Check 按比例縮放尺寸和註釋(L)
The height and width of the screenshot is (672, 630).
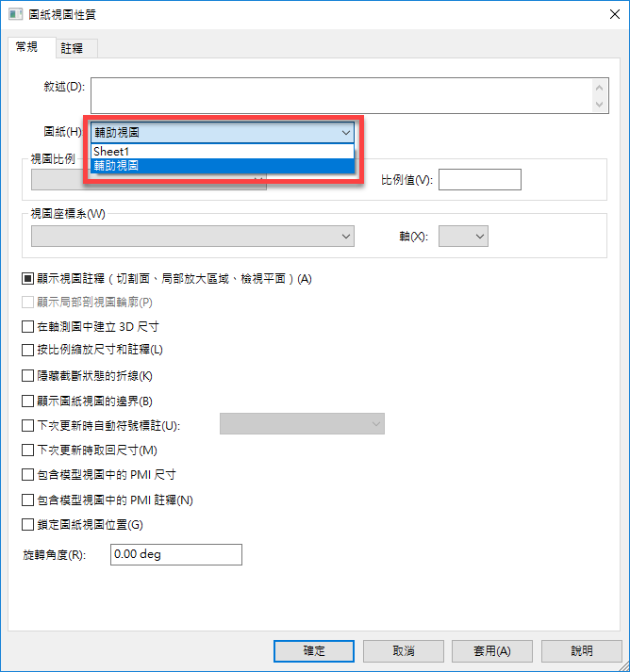(27, 350)
